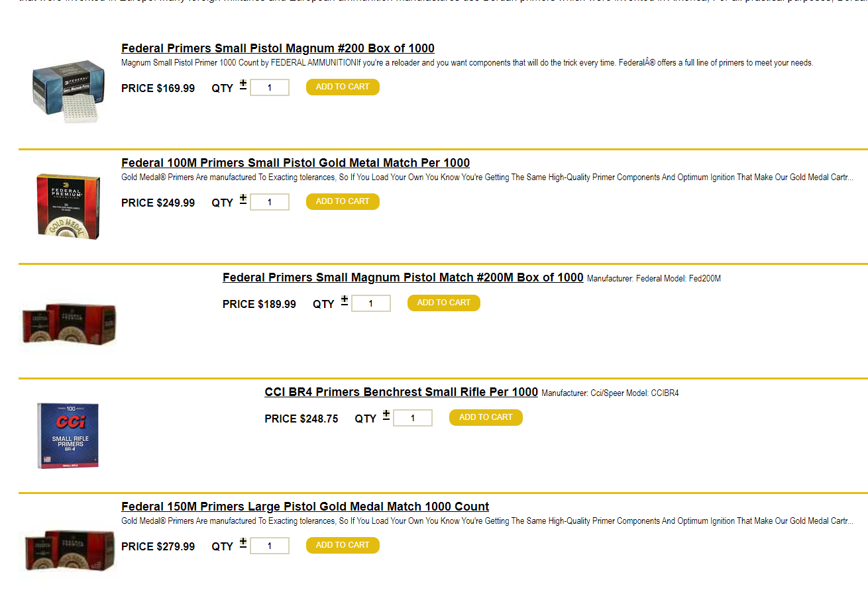Click the blue CCI Small Rifle Primers box image

coord(68,435)
